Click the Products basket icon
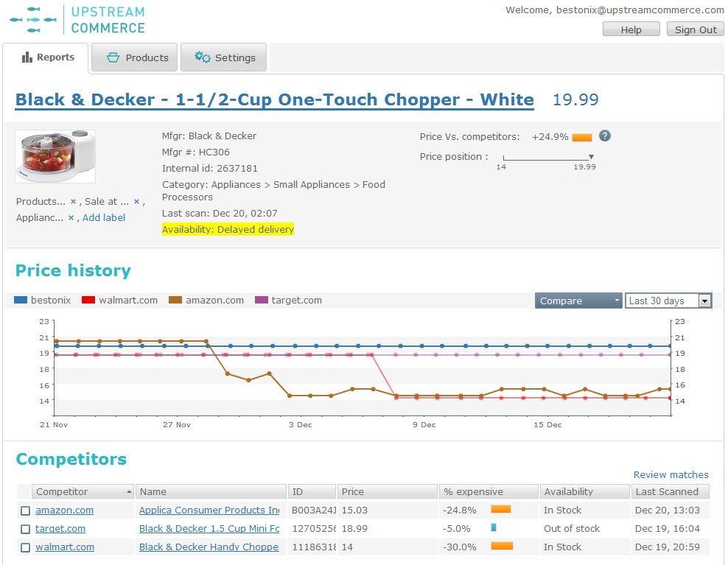Image resolution: width=728 pixels, height=565 pixels. point(113,57)
